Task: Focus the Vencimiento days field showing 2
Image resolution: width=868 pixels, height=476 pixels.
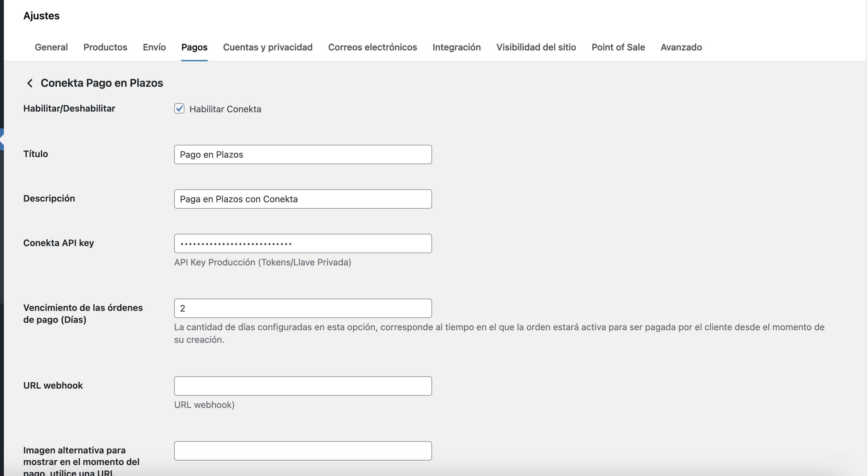Action: 303,308
